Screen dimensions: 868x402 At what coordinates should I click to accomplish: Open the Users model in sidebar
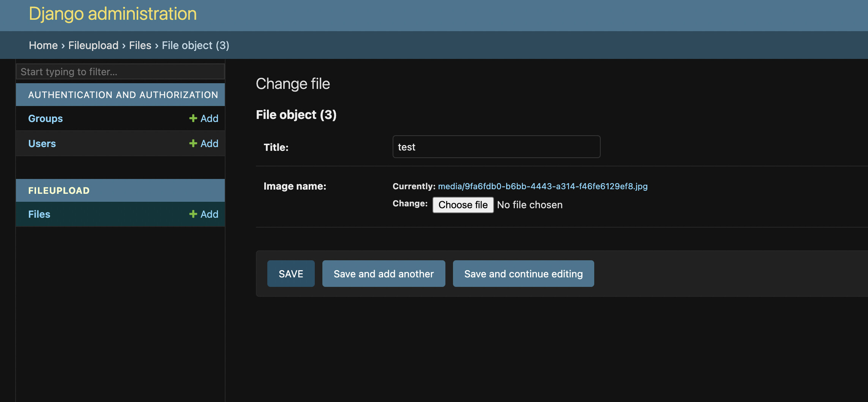42,144
